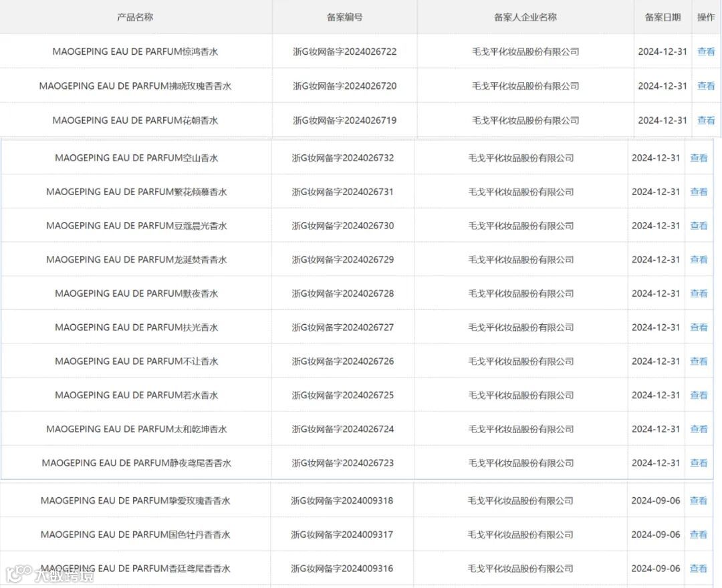722x588 pixels.
Task: Select product name MAOGEPING EAU DE PARFUM若水香水
Action: [x=136, y=395]
